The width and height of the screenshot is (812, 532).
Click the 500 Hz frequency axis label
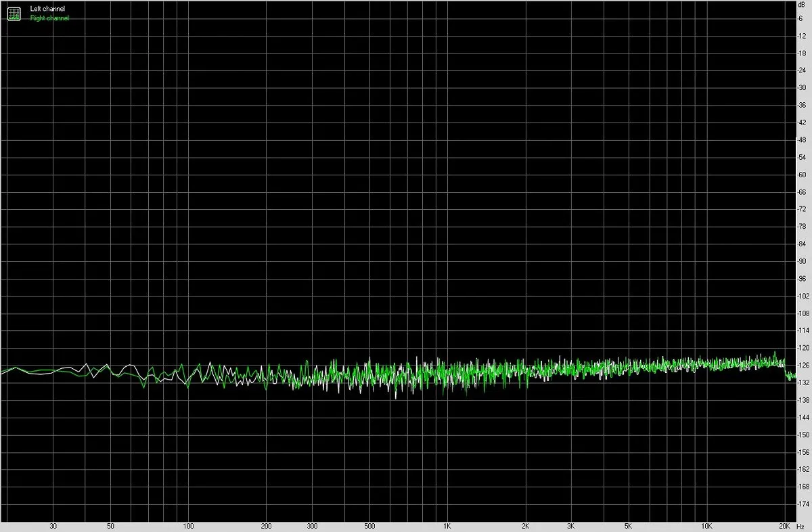(369, 526)
